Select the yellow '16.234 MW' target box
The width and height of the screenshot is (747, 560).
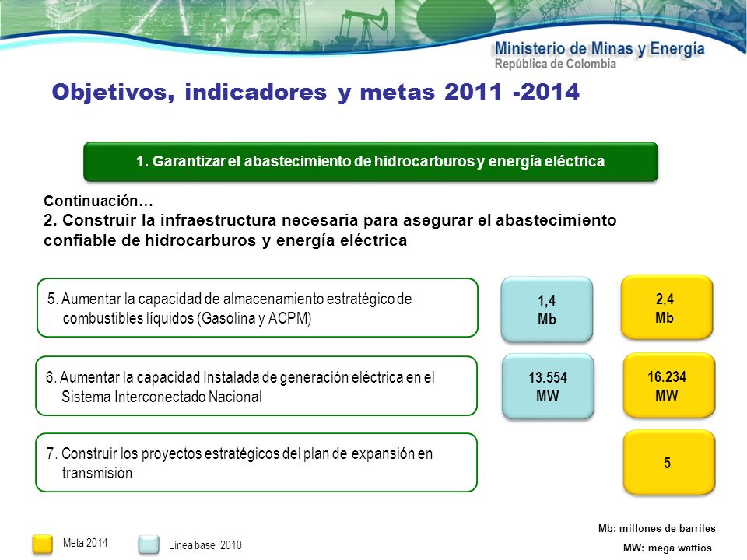(x=669, y=386)
